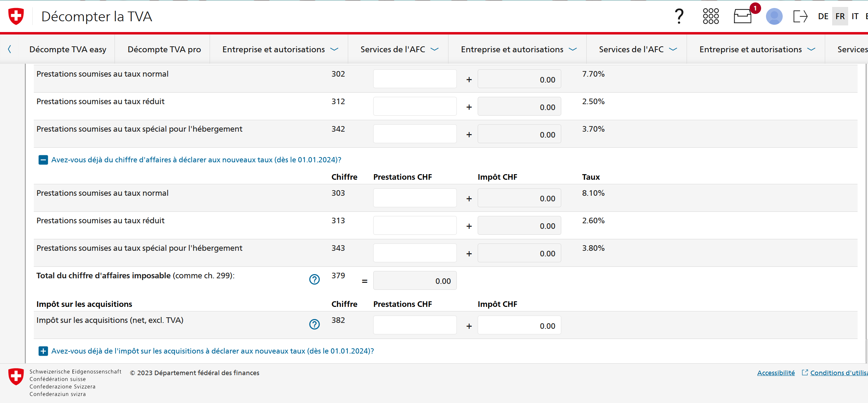
Task: Switch language to DE
Action: click(x=823, y=16)
